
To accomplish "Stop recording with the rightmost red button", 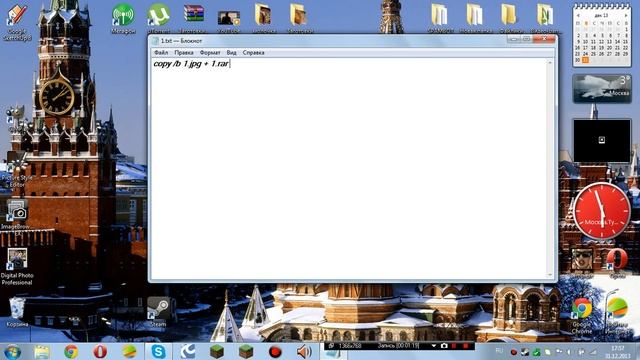I will point(465,346).
